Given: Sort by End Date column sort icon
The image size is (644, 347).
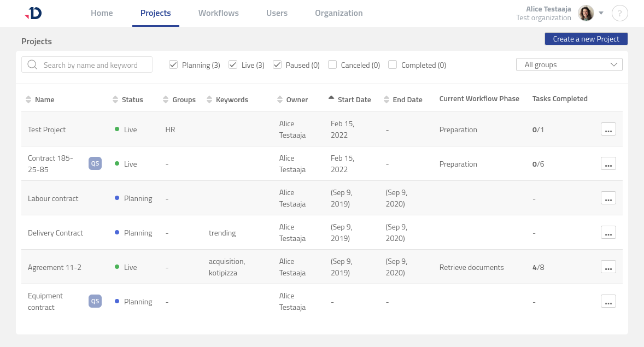Looking at the screenshot, I should coord(387,99).
